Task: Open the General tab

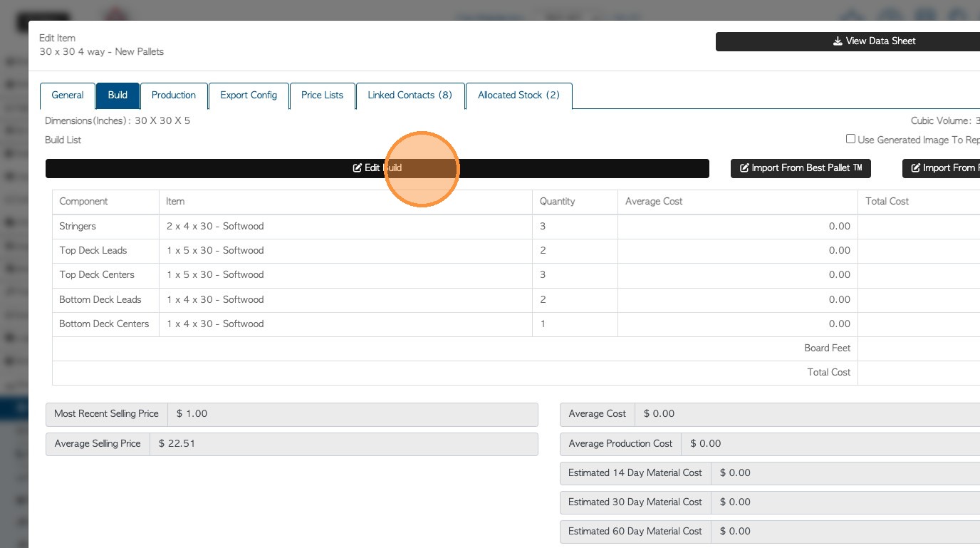Action: tap(68, 95)
